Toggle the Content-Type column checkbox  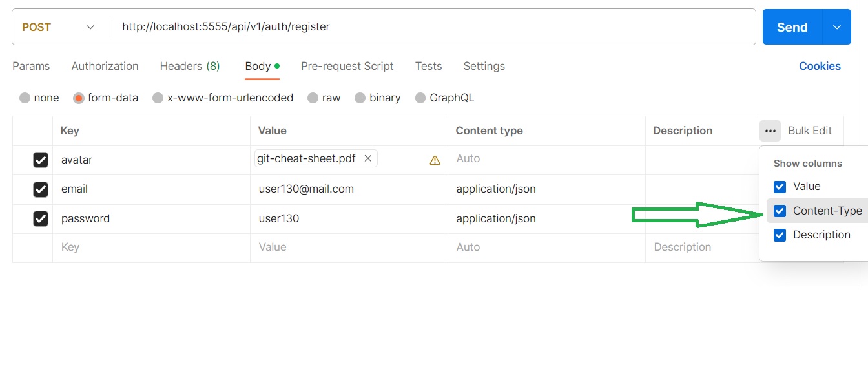click(x=780, y=211)
